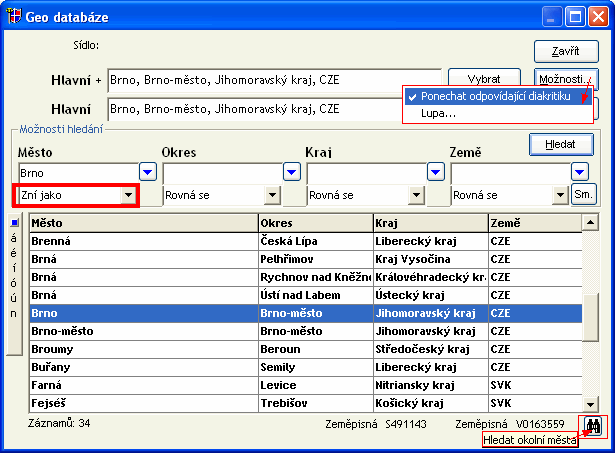
Task: Click the Geo databáze title bar icon
Action: [x=14, y=16]
